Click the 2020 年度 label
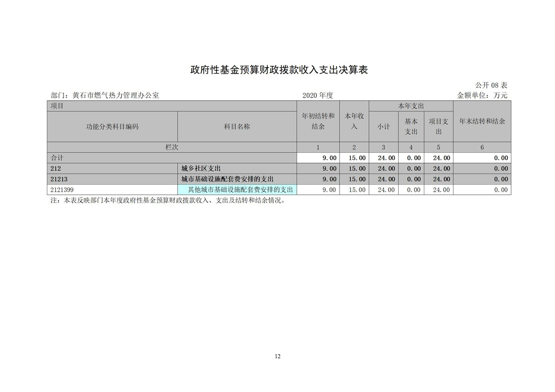Screen dimensions: 555x392 tap(317, 95)
